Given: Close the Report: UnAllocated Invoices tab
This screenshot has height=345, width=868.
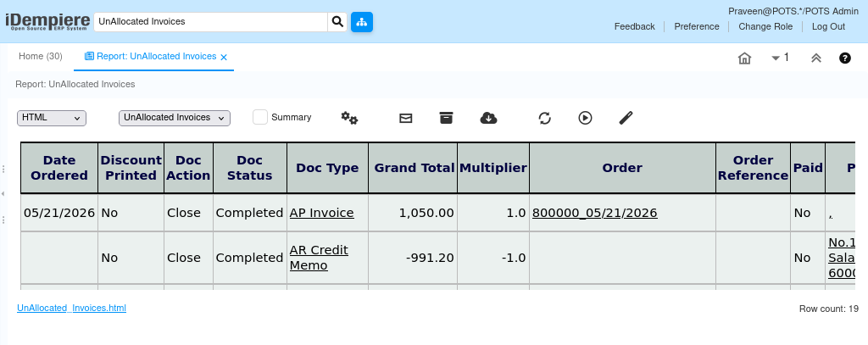Looking at the screenshot, I should tap(224, 57).
